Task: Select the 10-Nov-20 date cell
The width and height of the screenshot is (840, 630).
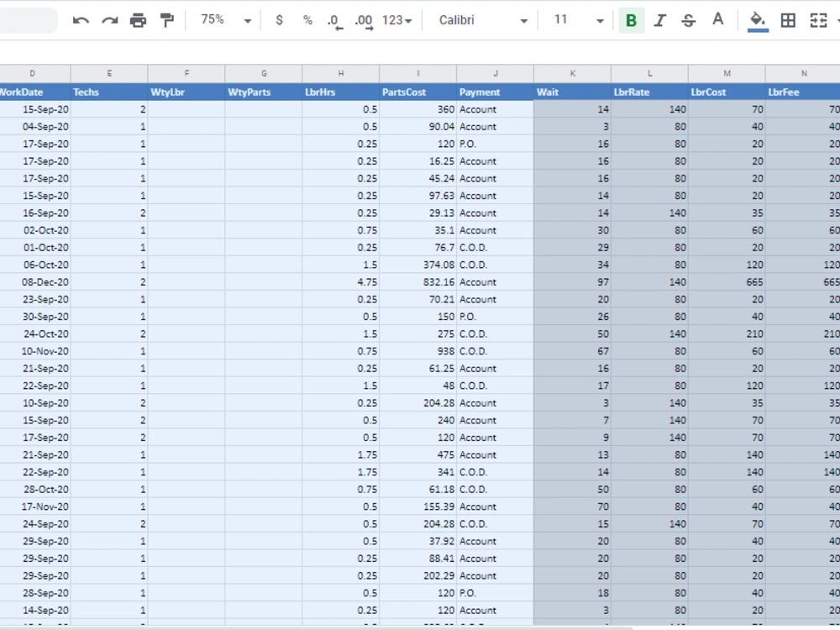Action: [34, 351]
